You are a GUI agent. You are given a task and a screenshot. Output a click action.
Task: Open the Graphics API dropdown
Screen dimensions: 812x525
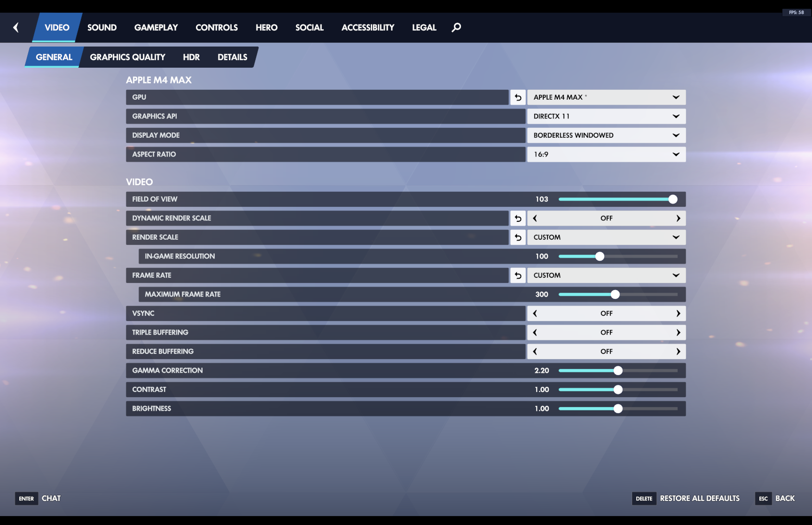click(x=606, y=117)
